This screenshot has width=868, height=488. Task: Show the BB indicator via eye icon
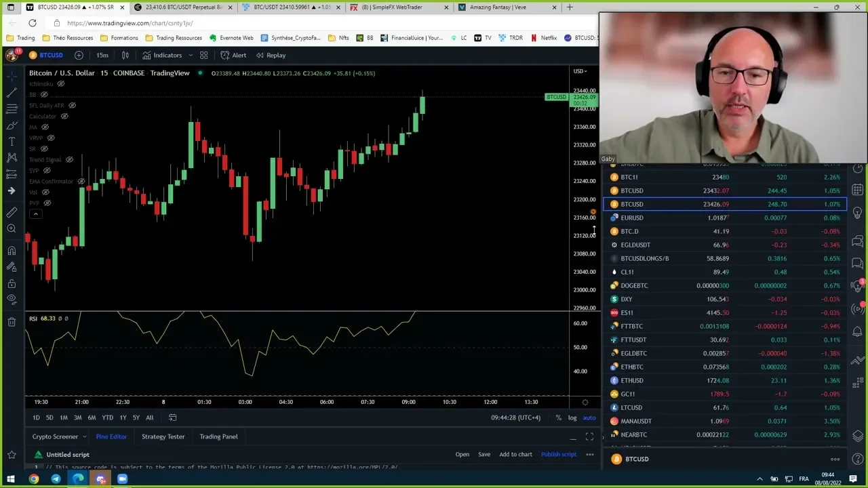tap(44, 95)
